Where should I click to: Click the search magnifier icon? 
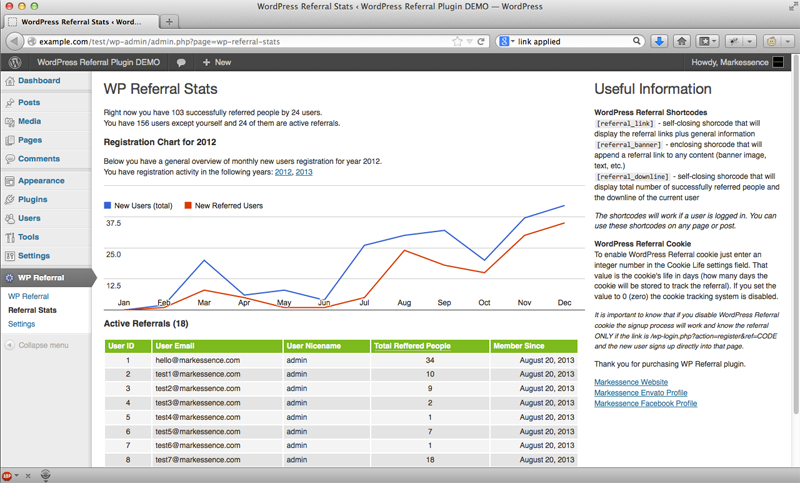[x=636, y=41]
